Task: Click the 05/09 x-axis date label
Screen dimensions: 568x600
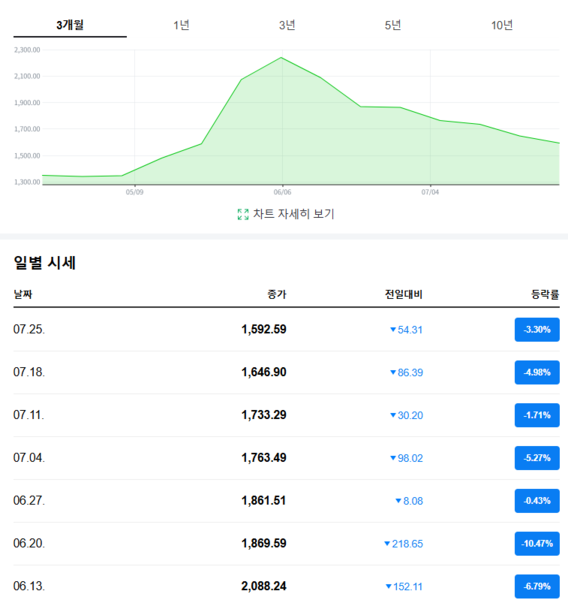Action: (135, 192)
